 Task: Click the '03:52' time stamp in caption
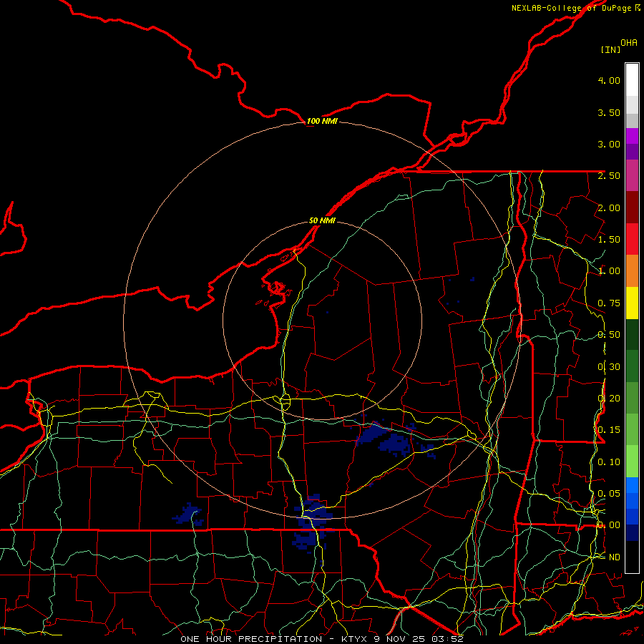[x=448, y=639]
